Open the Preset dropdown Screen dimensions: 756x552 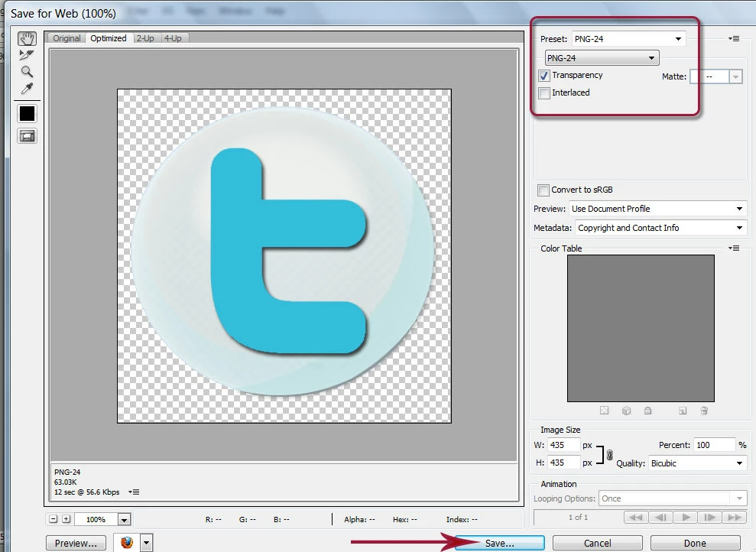(628, 38)
